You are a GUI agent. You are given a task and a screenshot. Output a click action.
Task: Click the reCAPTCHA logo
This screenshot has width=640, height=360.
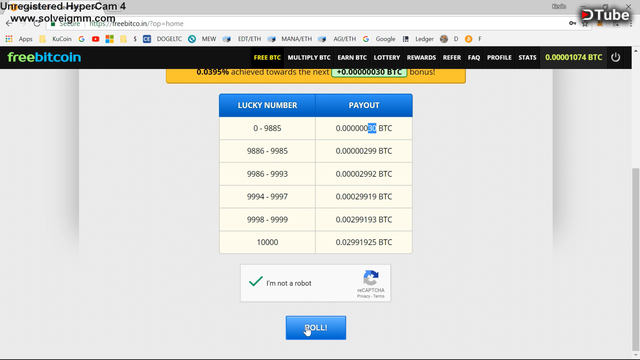[371, 278]
